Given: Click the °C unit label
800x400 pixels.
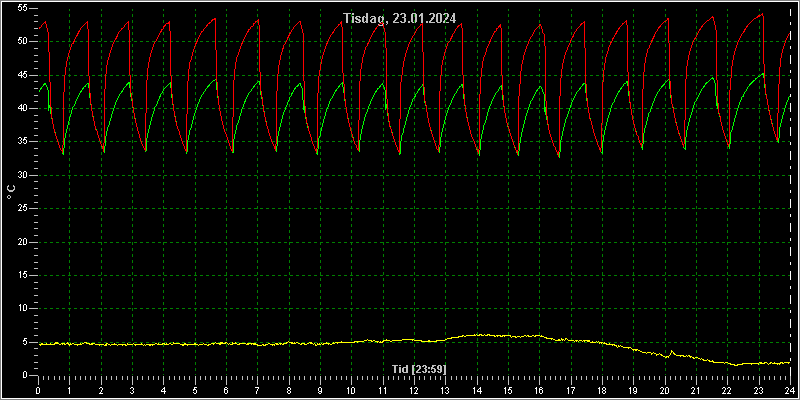Looking at the screenshot, I should (x=11, y=192).
